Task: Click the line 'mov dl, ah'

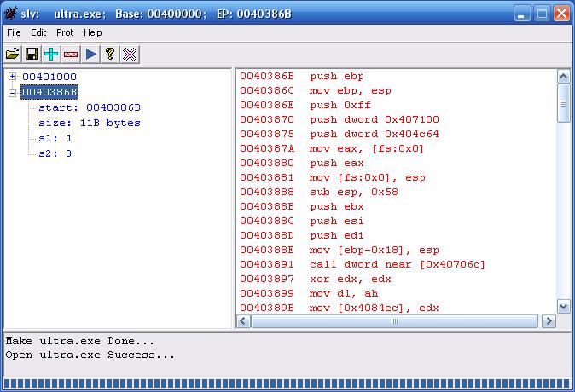Action: pos(309,293)
